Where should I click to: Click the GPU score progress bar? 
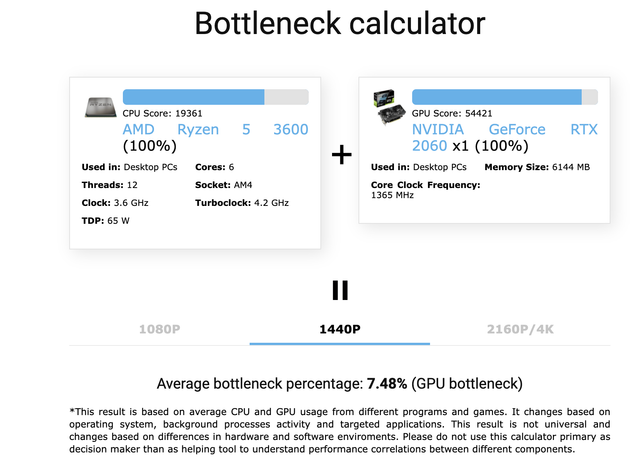click(506, 97)
